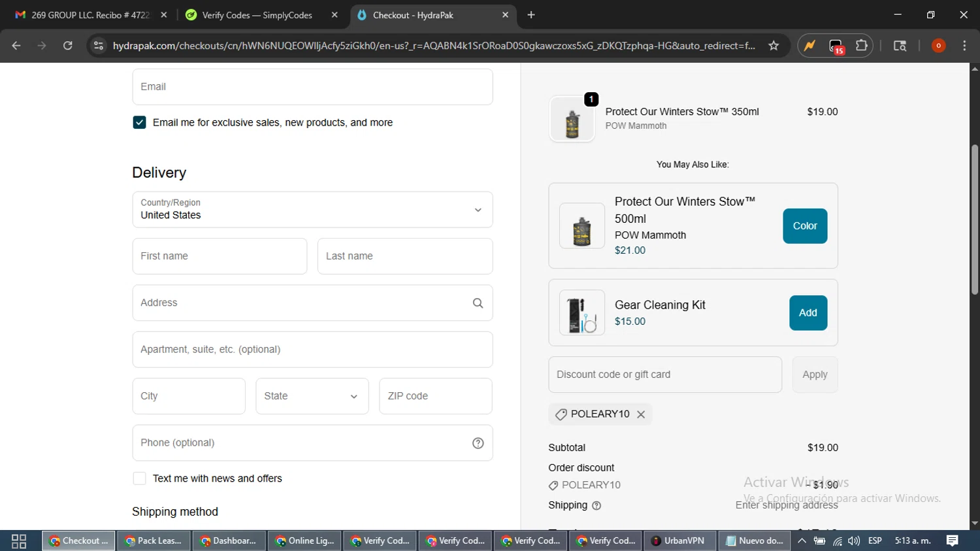Image resolution: width=980 pixels, height=551 pixels.
Task: Click the phone field help question icon
Action: click(x=478, y=443)
